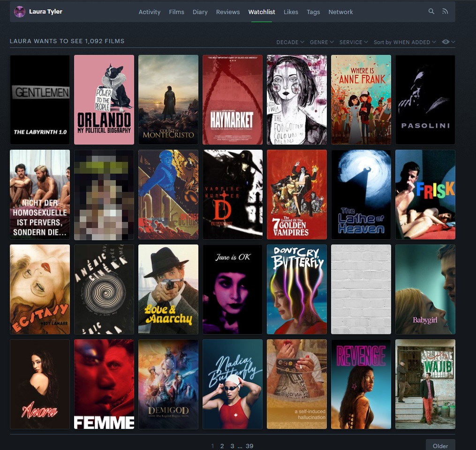
Task: Open Vampire Hunter D Bloodlust poster
Action: coord(233,194)
